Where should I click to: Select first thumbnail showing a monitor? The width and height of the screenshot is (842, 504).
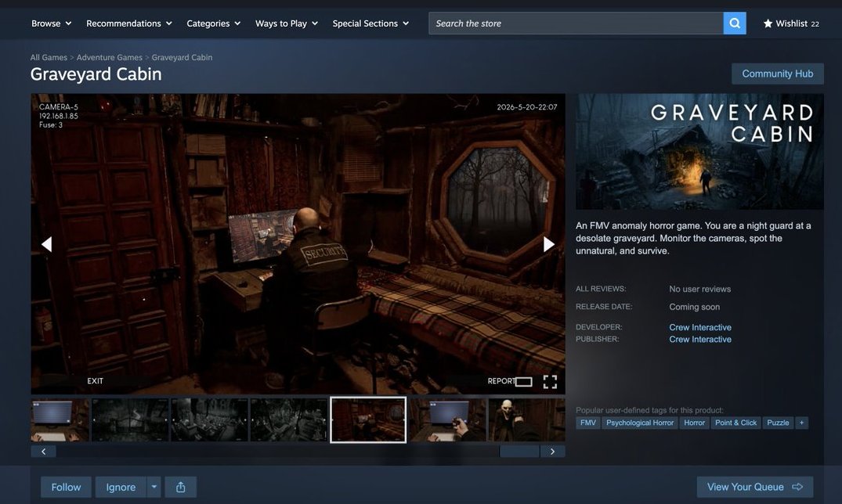[60, 419]
